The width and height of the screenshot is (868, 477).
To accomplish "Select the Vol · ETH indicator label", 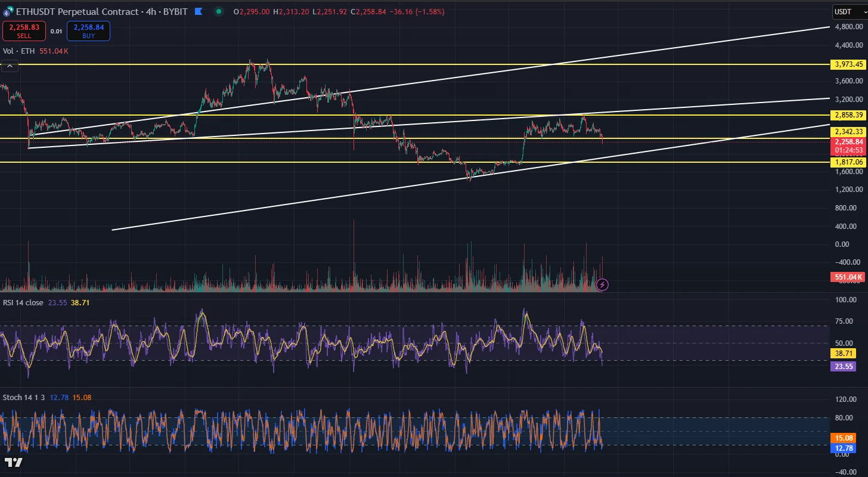I will tap(19, 51).
